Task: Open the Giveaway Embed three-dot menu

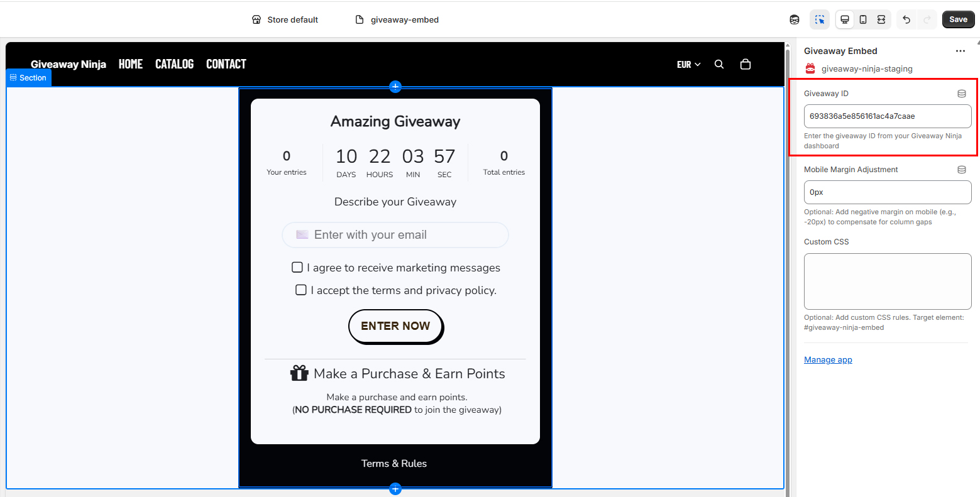Action: (x=960, y=51)
